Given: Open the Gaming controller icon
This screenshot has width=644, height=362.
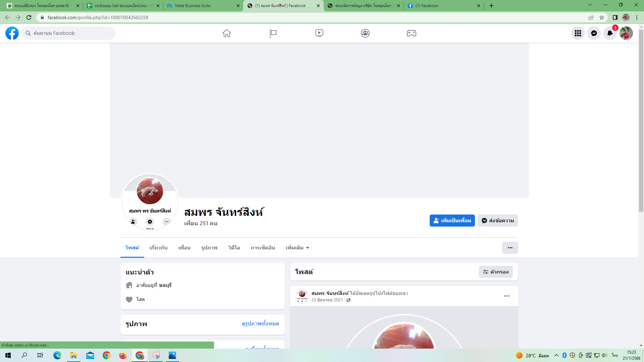Looking at the screenshot, I should click(x=411, y=33).
